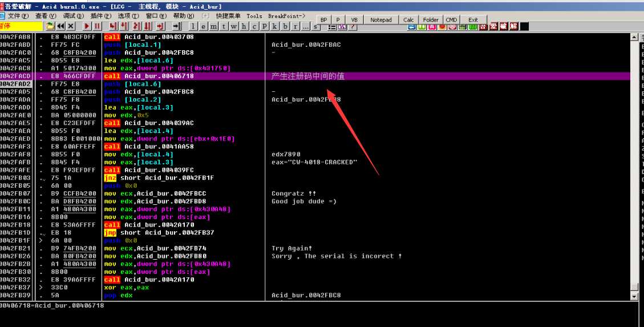This screenshot has height=327, width=644.
Task: Execute till return toolbar icon
Action: (160, 26)
